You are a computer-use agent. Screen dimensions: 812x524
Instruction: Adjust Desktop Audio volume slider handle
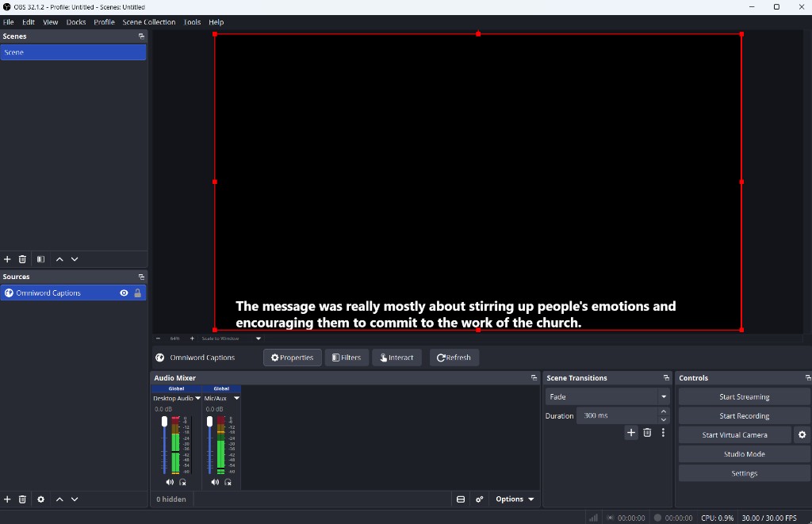(165, 422)
